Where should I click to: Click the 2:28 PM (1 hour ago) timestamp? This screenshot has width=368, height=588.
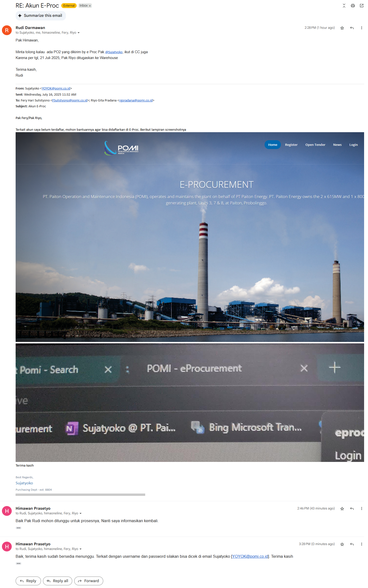(x=320, y=28)
